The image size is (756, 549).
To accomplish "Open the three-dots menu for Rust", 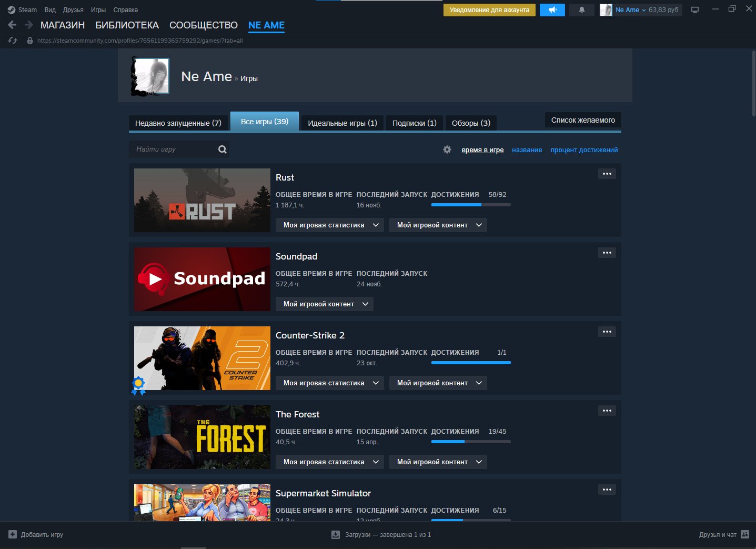I will point(607,174).
